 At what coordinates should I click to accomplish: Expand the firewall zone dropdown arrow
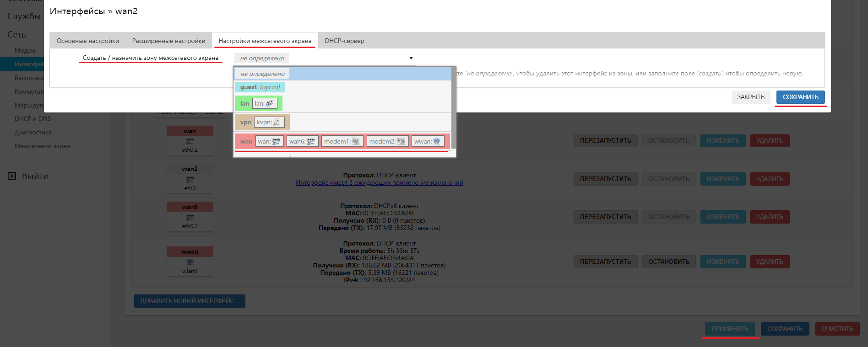[411, 58]
